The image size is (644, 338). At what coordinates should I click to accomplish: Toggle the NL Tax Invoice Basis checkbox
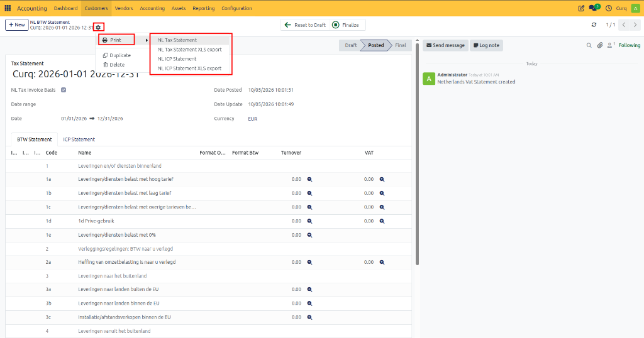tap(64, 90)
